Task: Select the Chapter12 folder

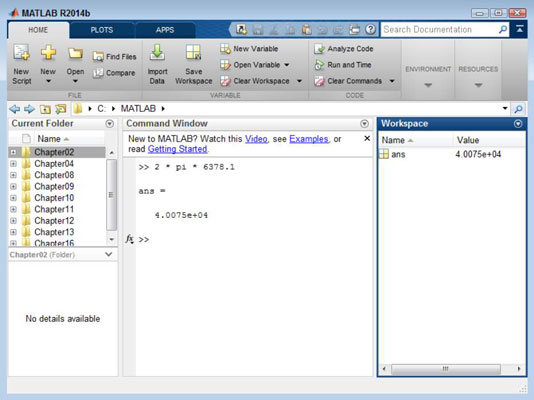Action: coord(54,221)
